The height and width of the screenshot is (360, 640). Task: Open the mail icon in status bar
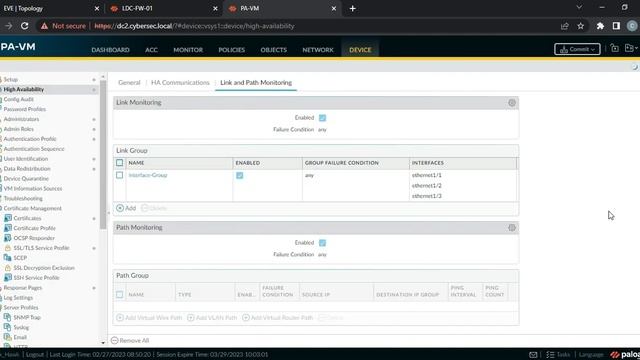click(x=533, y=355)
